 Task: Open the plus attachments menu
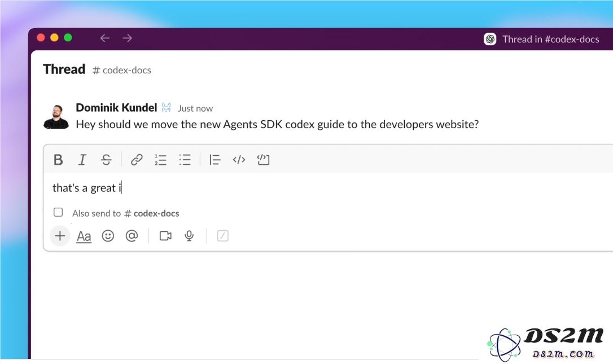(60, 236)
